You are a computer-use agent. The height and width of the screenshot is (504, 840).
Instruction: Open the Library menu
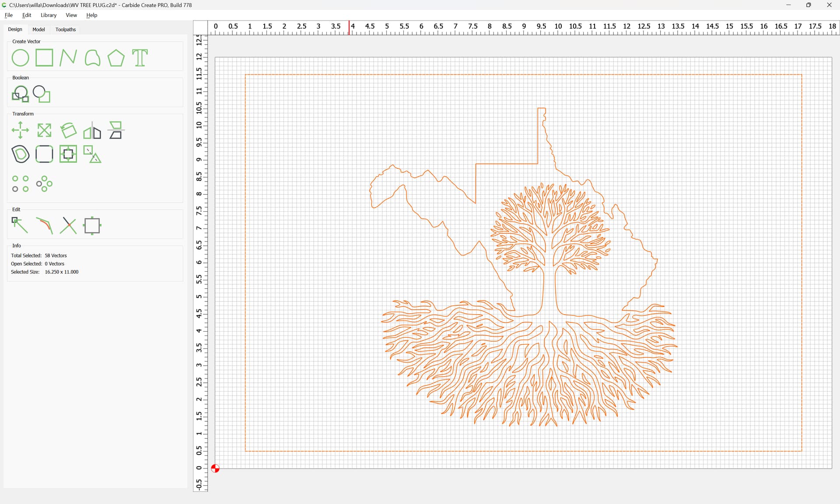click(49, 15)
